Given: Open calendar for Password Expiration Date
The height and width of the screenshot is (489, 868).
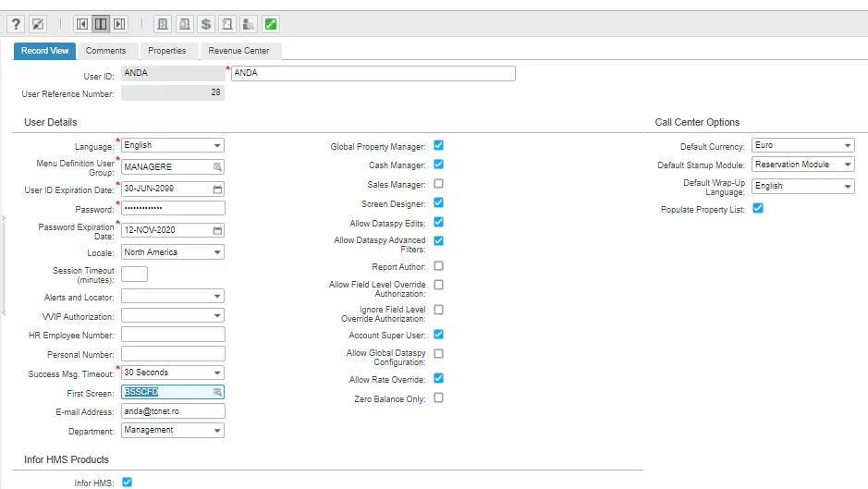Looking at the screenshot, I should pyautogui.click(x=217, y=230).
